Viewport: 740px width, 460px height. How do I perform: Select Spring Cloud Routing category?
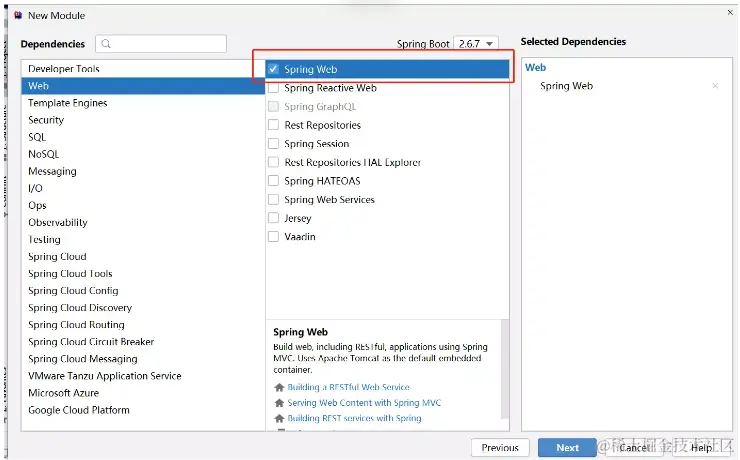(143, 325)
